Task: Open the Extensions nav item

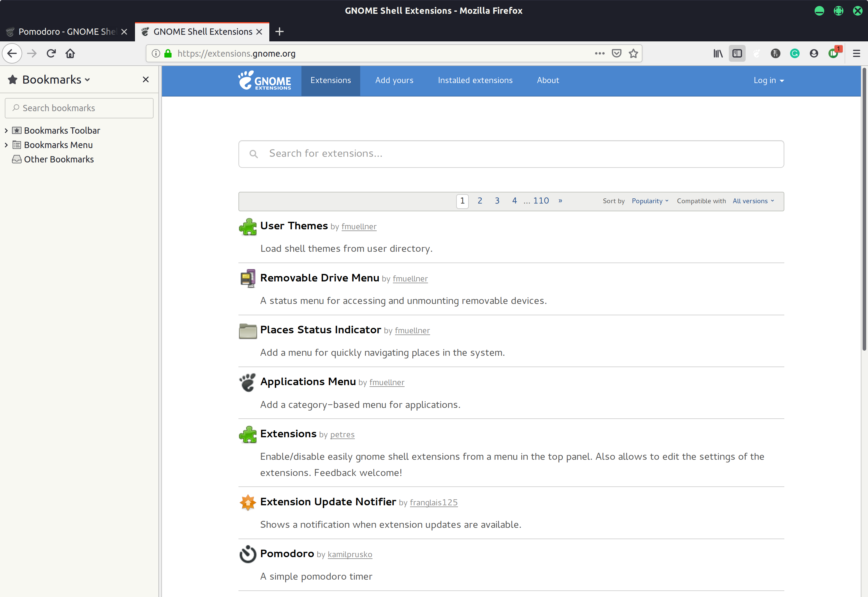Action: click(x=331, y=80)
